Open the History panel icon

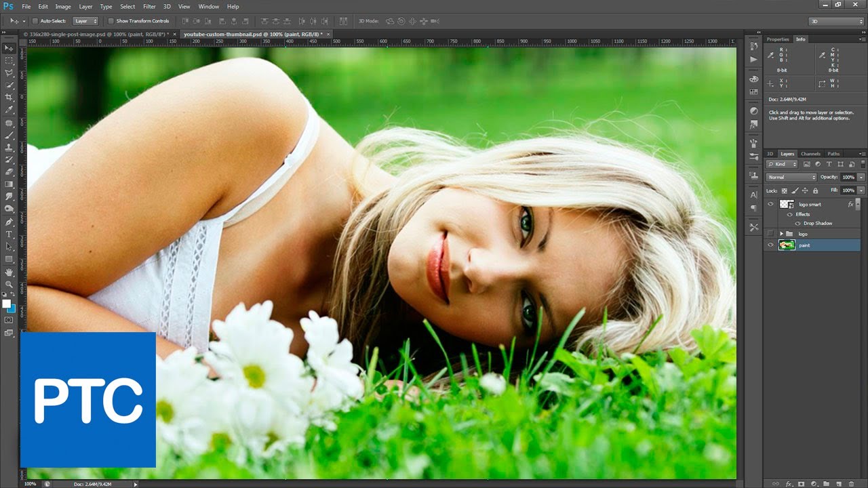(x=754, y=46)
